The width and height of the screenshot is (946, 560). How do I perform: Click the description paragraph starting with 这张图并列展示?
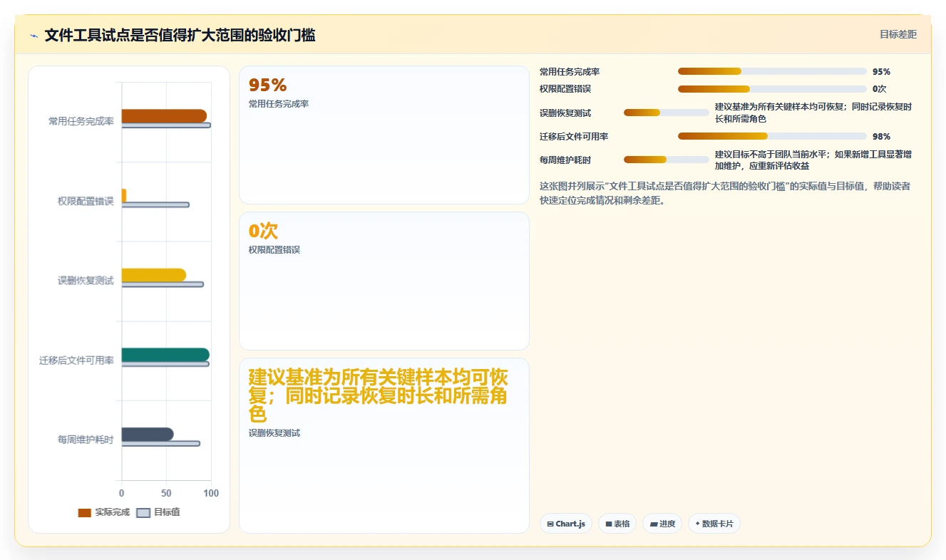(x=725, y=193)
